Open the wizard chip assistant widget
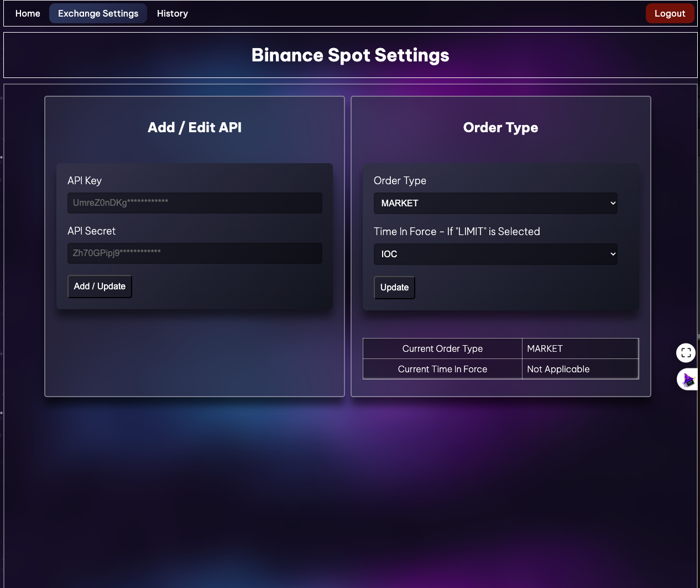Viewport: 700px width, 588px height. 688,379
